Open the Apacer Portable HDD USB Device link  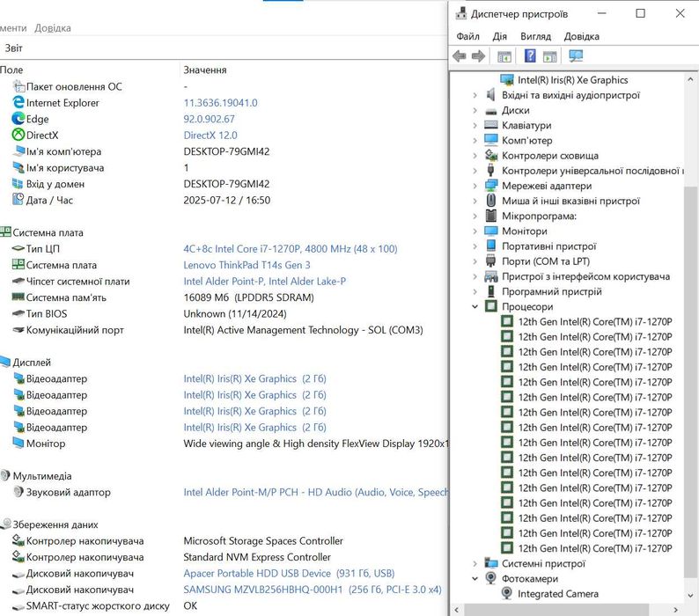289,573
